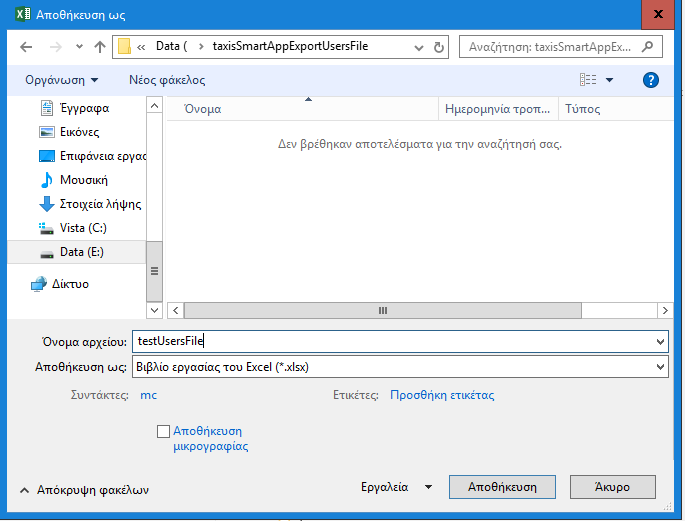
Task: Select the Μουσική folder
Action: click(83, 180)
